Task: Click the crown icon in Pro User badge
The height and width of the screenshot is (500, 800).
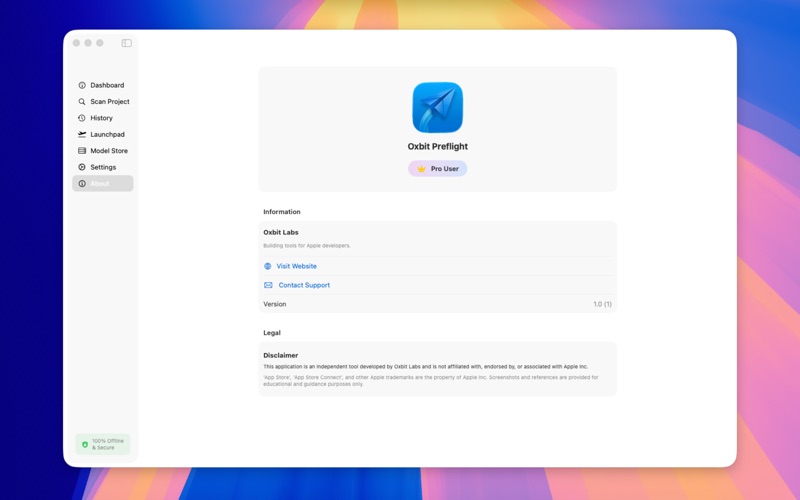Action: pyautogui.click(x=421, y=169)
